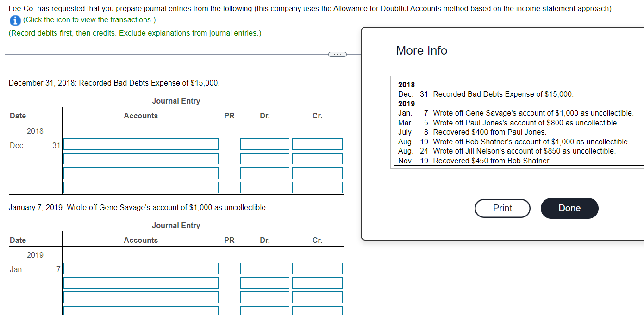Click the 'More Info' dialog title
Screen dimensions: 644x315
click(422, 50)
